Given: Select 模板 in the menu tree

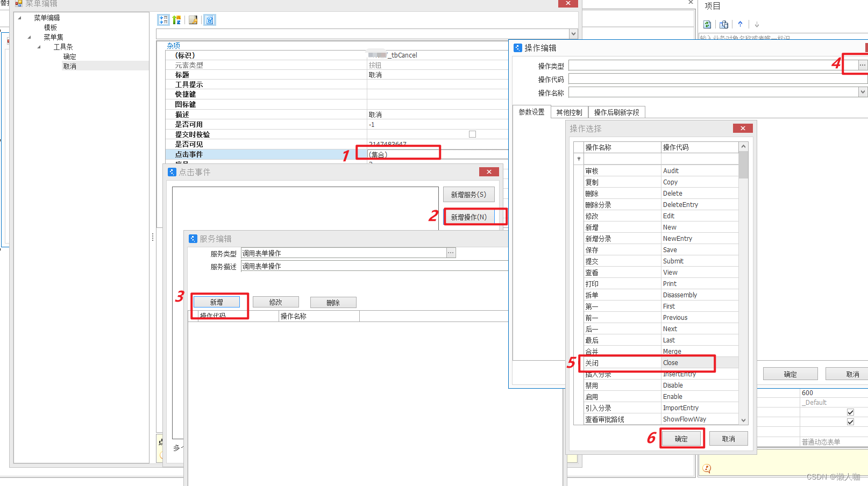Looking at the screenshot, I should [51, 27].
